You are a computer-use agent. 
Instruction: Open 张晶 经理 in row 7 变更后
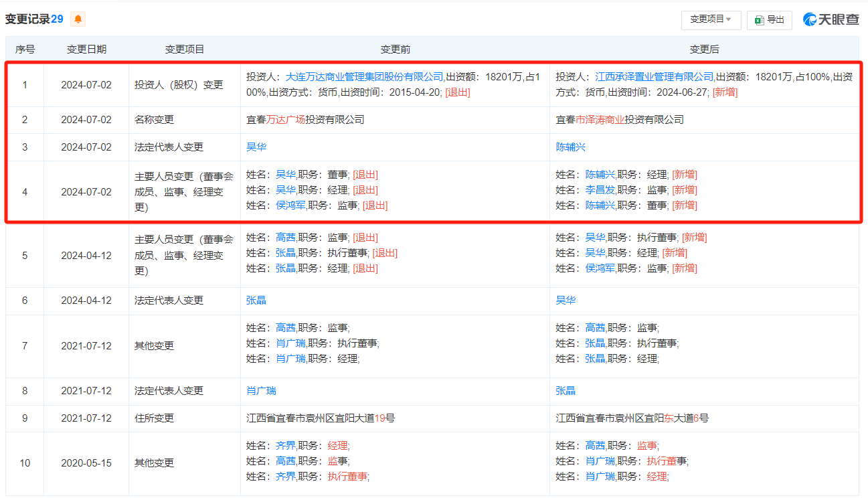596,359
